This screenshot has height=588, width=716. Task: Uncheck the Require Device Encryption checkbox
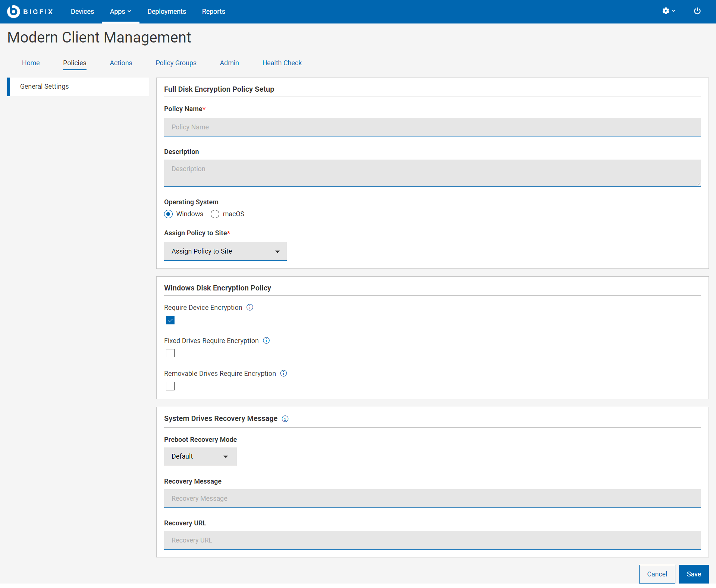pos(170,320)
